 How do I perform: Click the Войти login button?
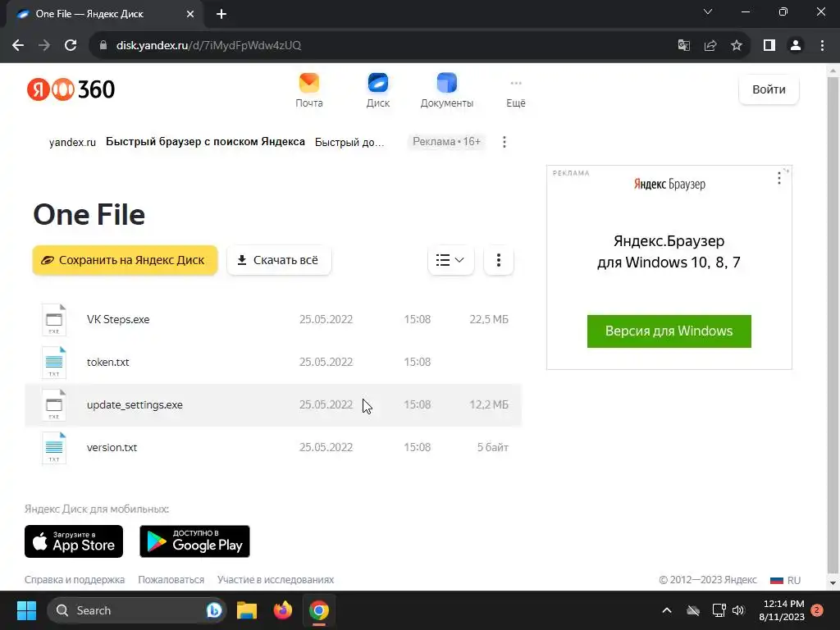tap(769, 89)
